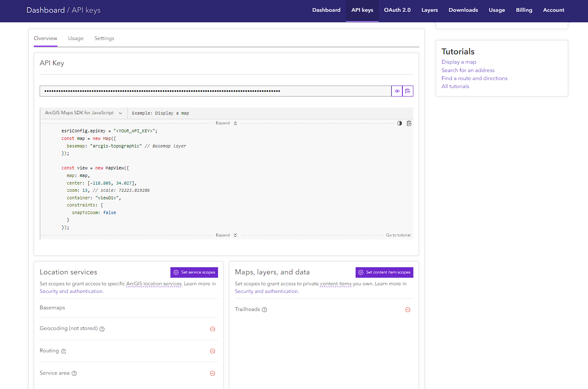The width and height of the screenshot is (588, 389).
Task: Open Dashboard in top navigation
Action: pyautogui.click(x=326, y=10)
